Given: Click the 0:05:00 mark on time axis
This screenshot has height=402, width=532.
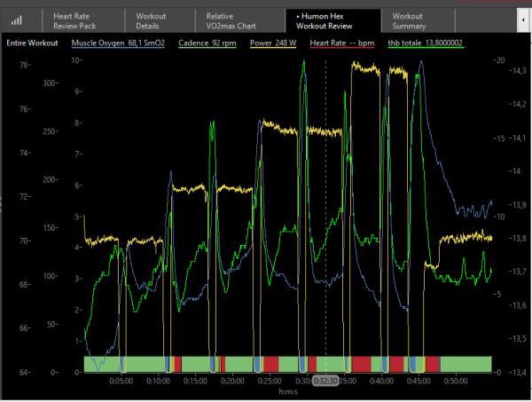Looking at the screenshot, I should click(x=121, y=382).
